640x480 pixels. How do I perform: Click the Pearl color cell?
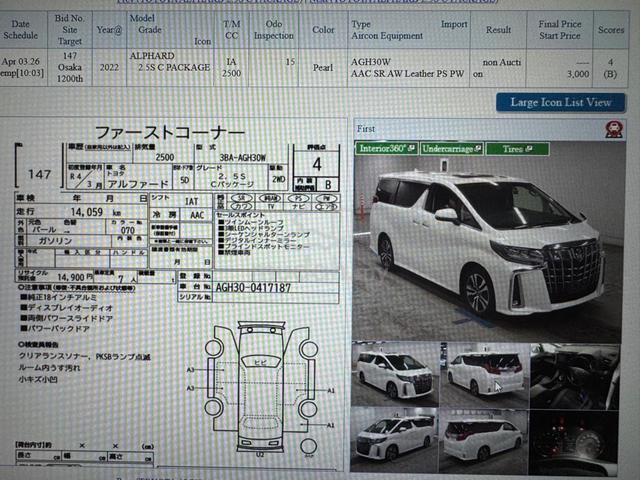point(323,68)
